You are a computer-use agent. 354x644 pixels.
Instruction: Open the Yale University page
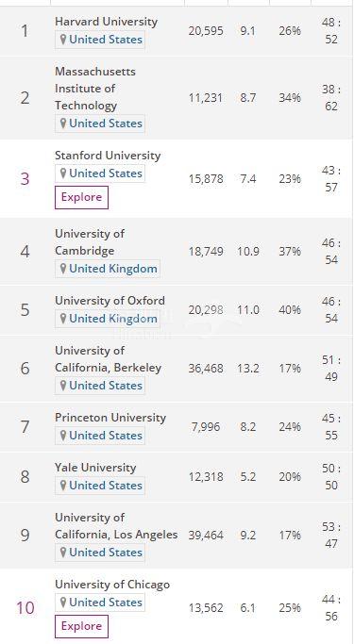pyautogui.click(x=95, y=468)
